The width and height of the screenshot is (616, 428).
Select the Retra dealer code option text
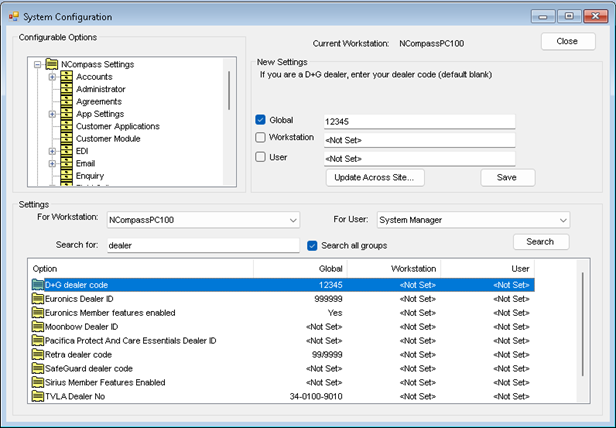point(78,355)
